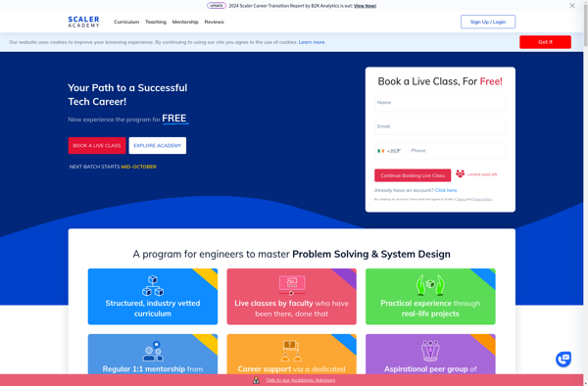Click the FREE highlighted text
Viewport: 588px width, 386px height.
[174, 119]
